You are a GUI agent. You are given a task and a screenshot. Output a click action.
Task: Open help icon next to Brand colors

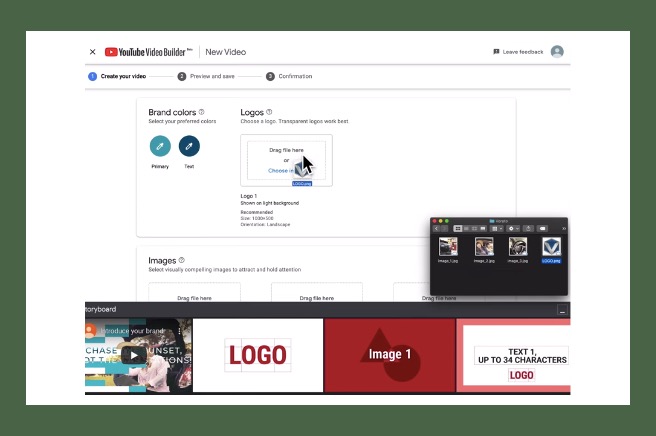click(x=202, y=112)
